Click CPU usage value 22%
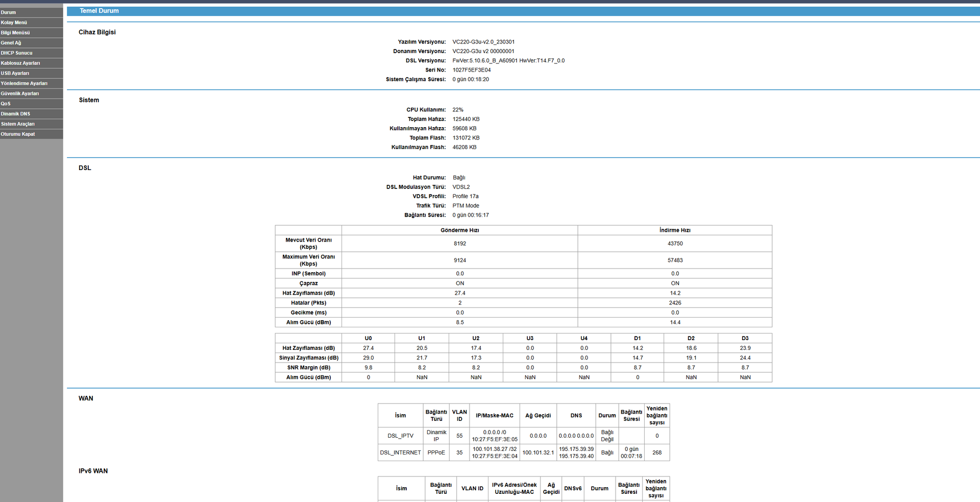 [458, 110]
